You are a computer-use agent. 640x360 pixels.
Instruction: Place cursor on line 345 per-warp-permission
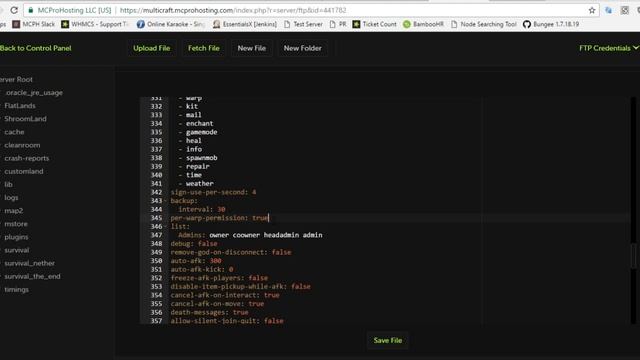220,218
